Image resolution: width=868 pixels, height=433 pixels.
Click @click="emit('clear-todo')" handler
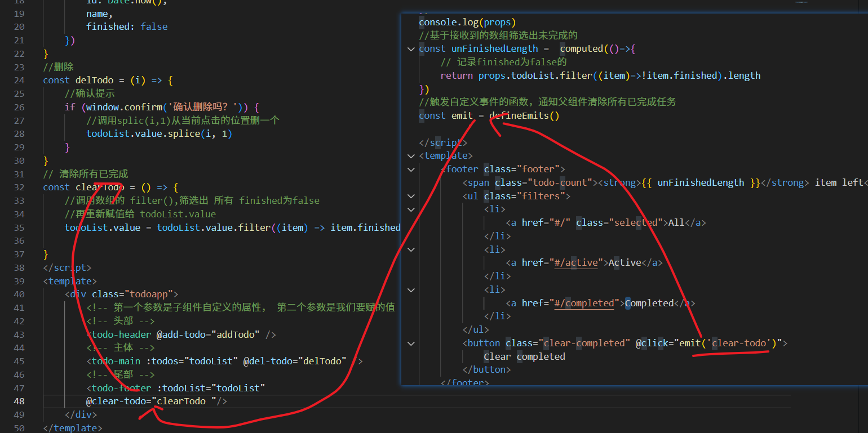[x=708, y=343]
